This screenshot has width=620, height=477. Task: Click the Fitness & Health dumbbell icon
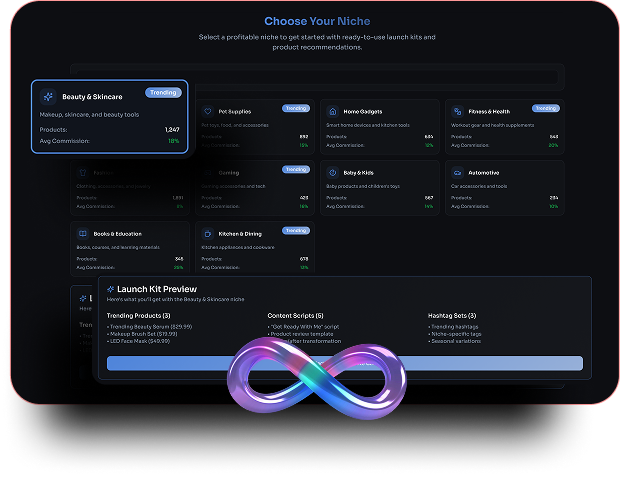[457, 112]
